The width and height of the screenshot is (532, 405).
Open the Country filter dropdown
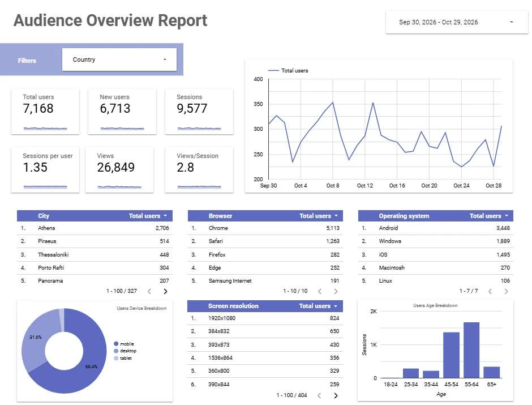[119, 59]
